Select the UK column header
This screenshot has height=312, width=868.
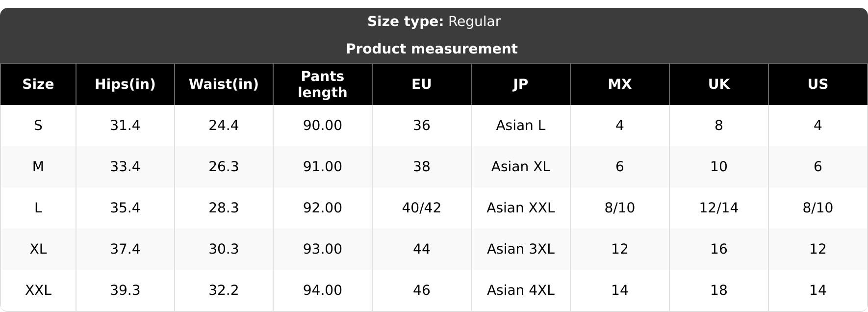click(719, 84)
